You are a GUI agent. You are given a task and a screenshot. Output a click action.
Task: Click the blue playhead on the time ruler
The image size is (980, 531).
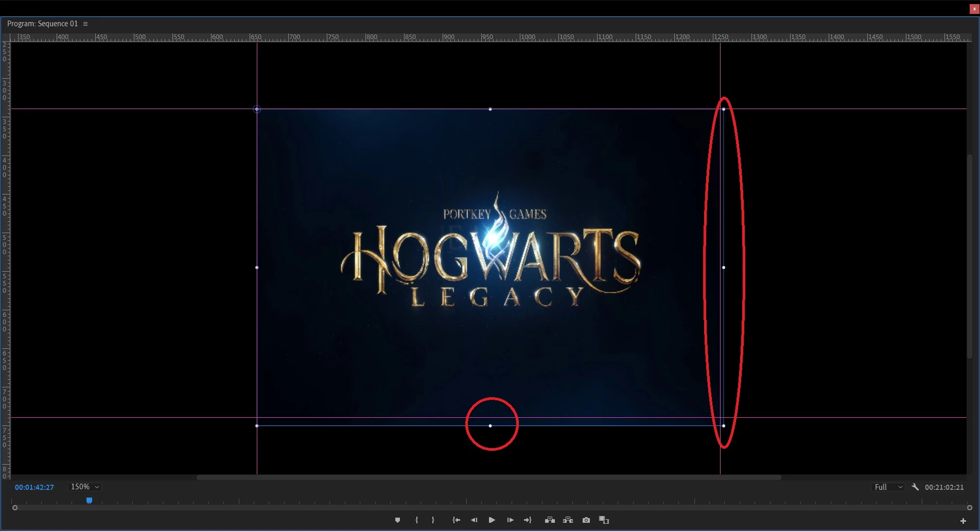pyautogui.click(x=89, y=500)
